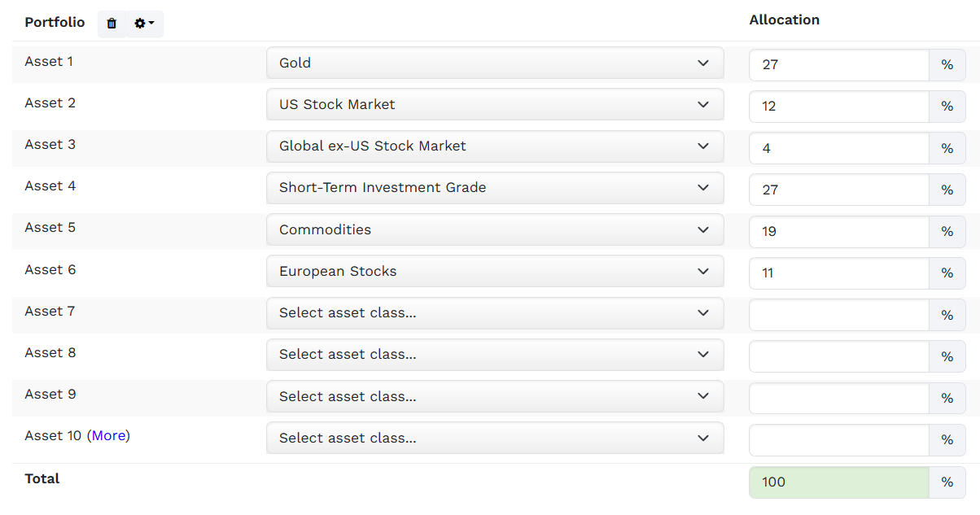Expand the European Stocks dropdown
This screenshot has height=515, width=980.
click(x=495, y=271)
